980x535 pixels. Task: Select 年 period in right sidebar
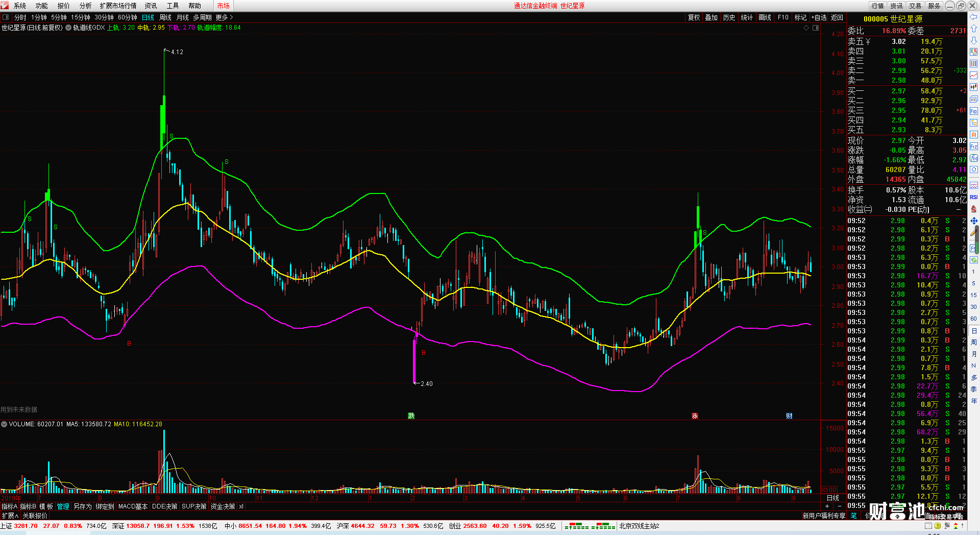tap(973, 401)
